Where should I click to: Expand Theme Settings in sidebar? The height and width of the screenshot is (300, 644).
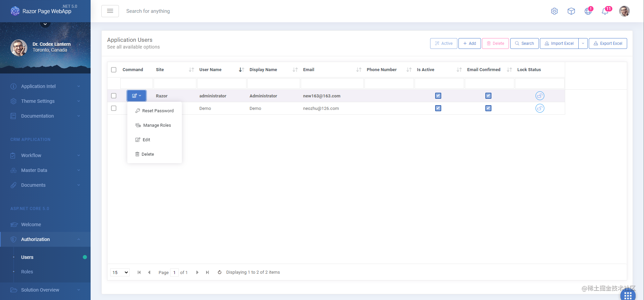click(x=45, y=101)
